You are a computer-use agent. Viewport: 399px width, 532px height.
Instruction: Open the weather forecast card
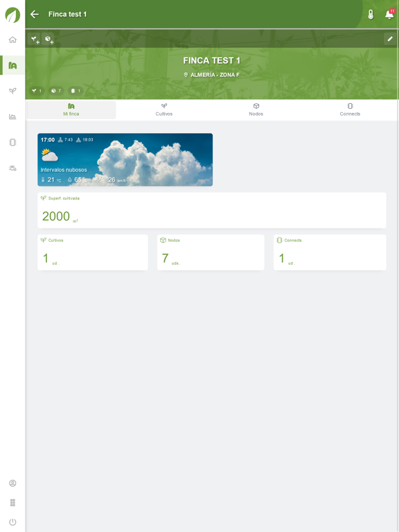(125, 159)
